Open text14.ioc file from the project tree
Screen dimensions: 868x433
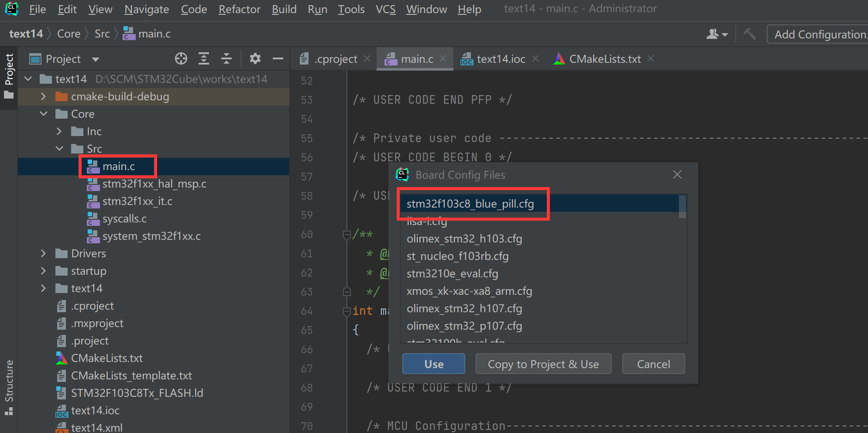96,410
